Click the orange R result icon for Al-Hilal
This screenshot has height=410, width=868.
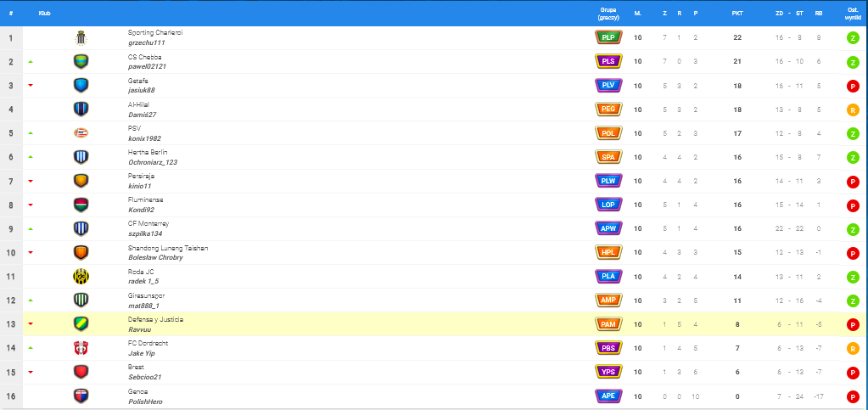click(854, 110)
